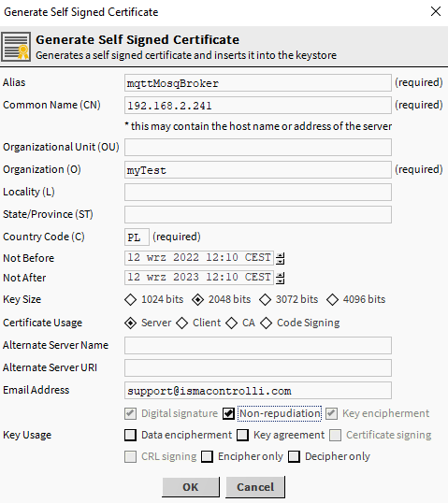448x503 pixels.
Task: Click the certificate icon in the header
Action: click(x=16, y=47)
